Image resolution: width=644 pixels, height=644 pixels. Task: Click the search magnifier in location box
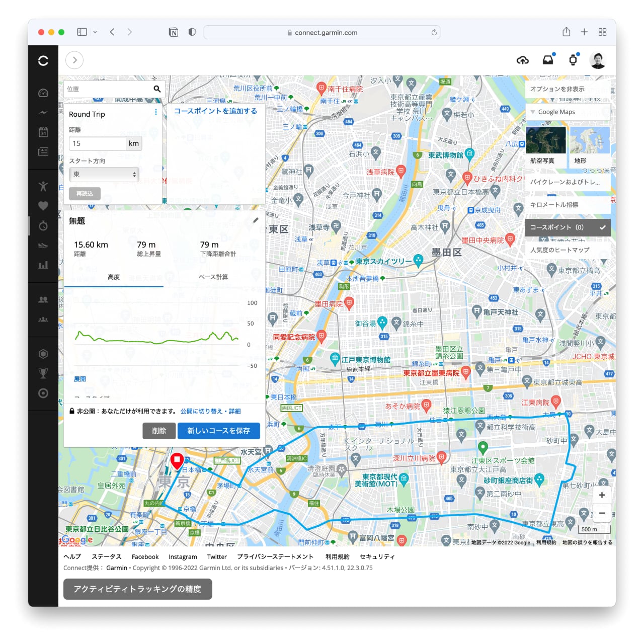pos(157,89)
